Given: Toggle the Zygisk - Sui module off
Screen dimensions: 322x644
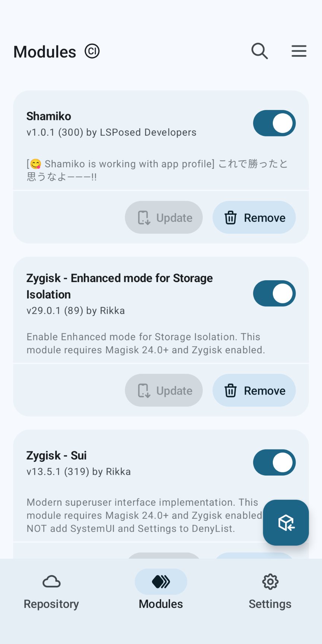Looking at the screenshot, I should [x=274, y=463].
